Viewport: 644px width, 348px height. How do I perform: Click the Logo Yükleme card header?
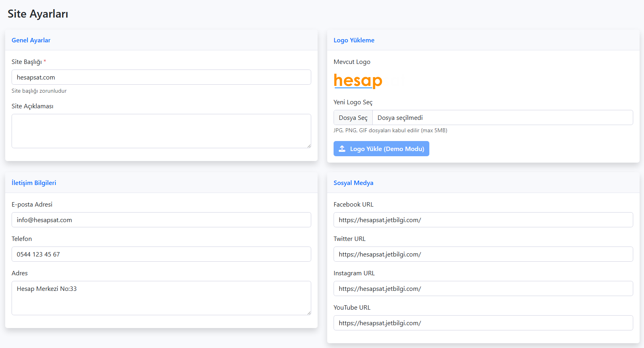click(x=483, y=40)
